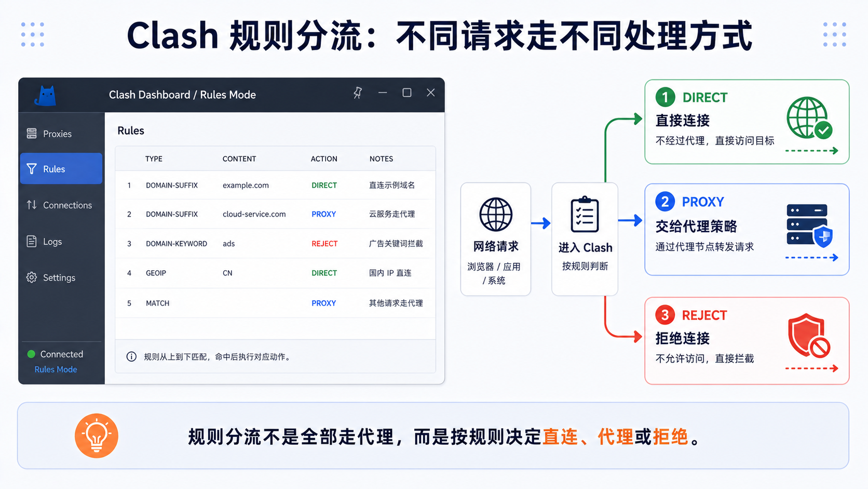The image size is (868, 489).
Task: Click the REJECT red shield icon
Action: [809, 336]
